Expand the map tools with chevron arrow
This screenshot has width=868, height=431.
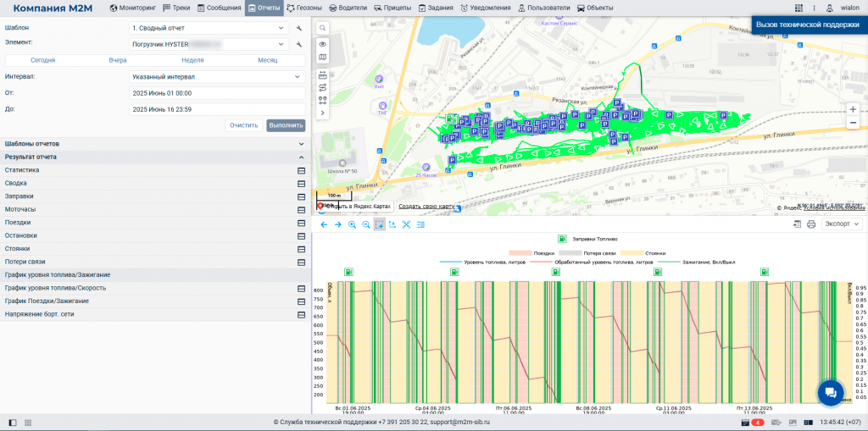pos(323,113)
